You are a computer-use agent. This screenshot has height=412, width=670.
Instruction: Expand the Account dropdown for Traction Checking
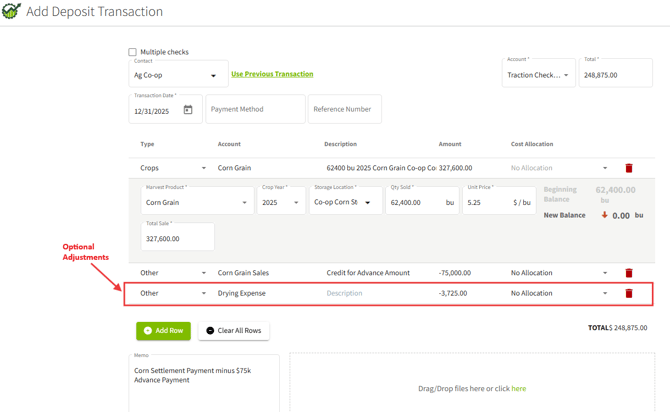point(566,75)
